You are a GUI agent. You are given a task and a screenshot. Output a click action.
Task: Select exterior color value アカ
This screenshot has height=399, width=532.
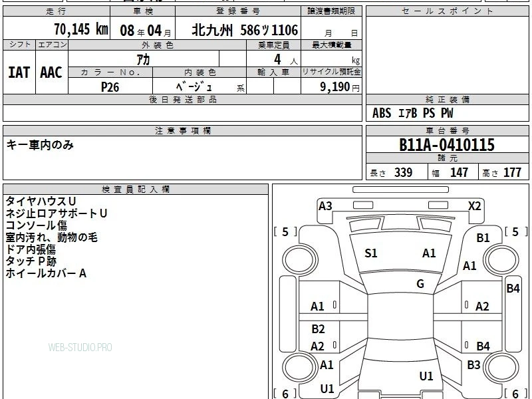coord(143,60)
